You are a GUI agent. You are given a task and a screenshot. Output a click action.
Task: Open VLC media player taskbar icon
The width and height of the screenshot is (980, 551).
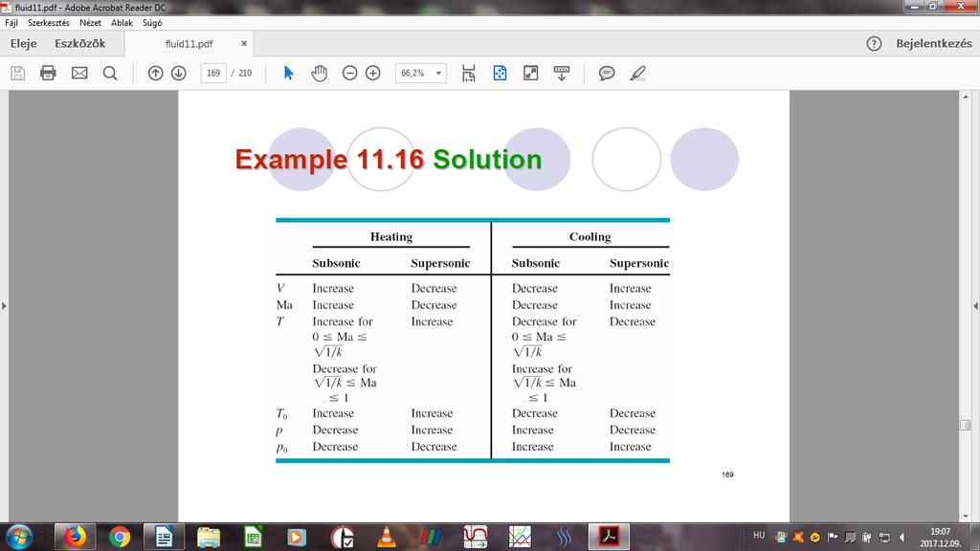click(387, 538)
